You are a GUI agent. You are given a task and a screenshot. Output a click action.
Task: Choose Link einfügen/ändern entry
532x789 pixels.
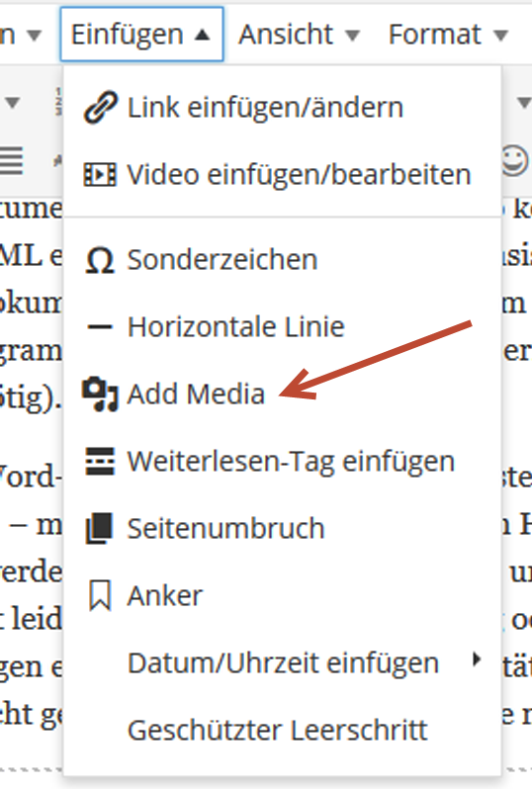pyautogui.click(x=282, y=107)
